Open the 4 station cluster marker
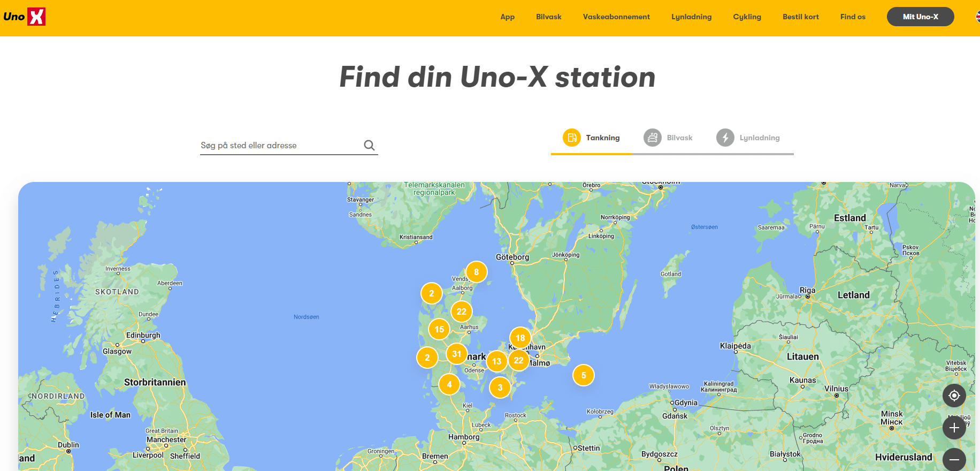 tap(449, 384)
